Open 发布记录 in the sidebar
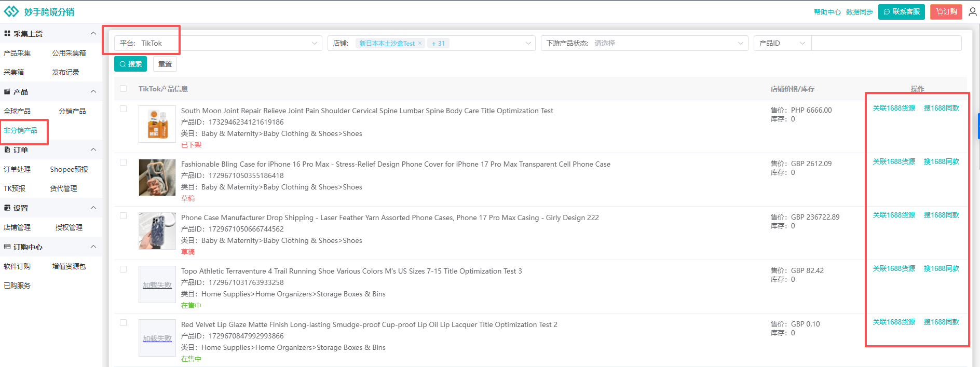Screen dimensions: 980x367 (x=65, y=72)
